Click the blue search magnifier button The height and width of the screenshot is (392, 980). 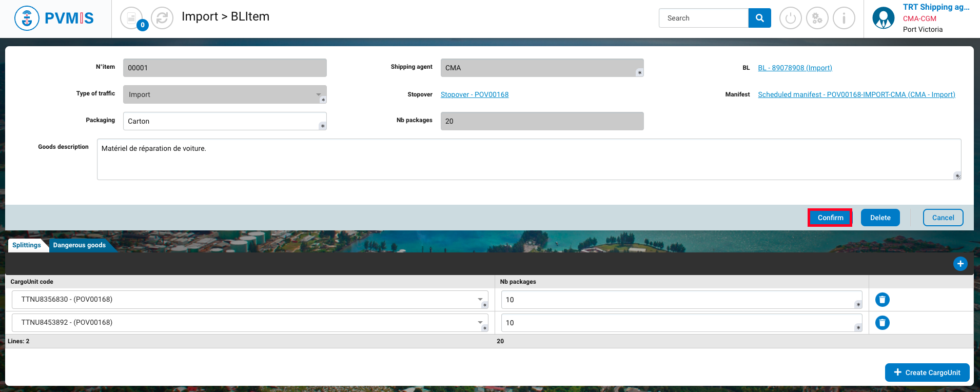coord(759,18)
